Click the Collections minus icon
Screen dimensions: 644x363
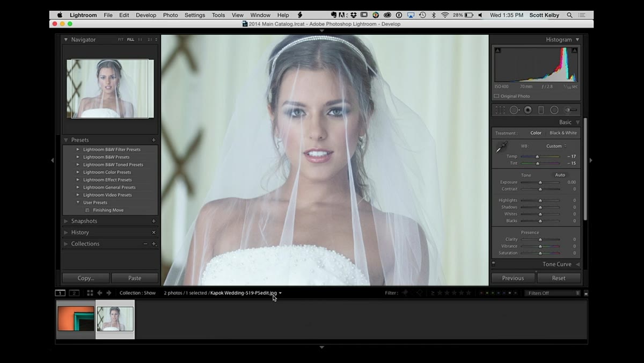(145, 244)
